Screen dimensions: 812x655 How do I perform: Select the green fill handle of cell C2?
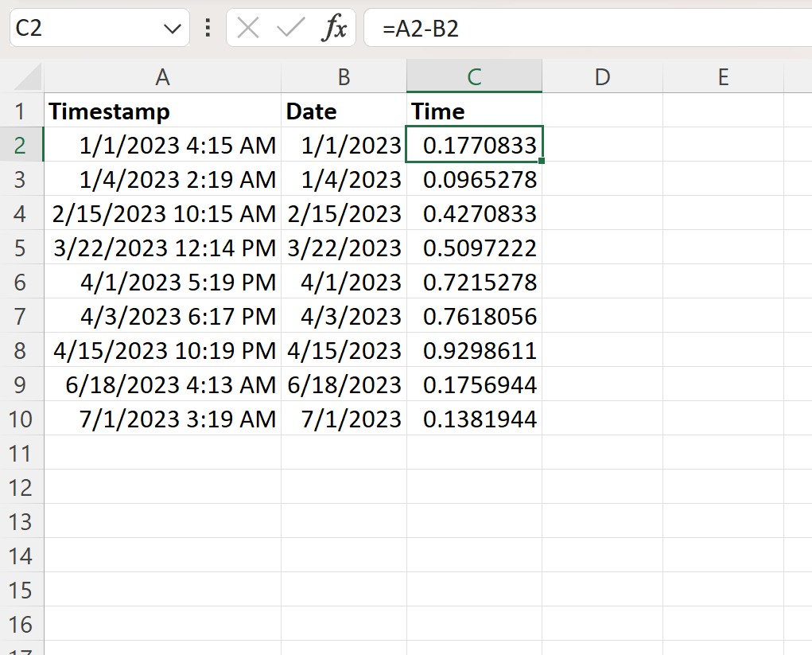pos(542,160)
